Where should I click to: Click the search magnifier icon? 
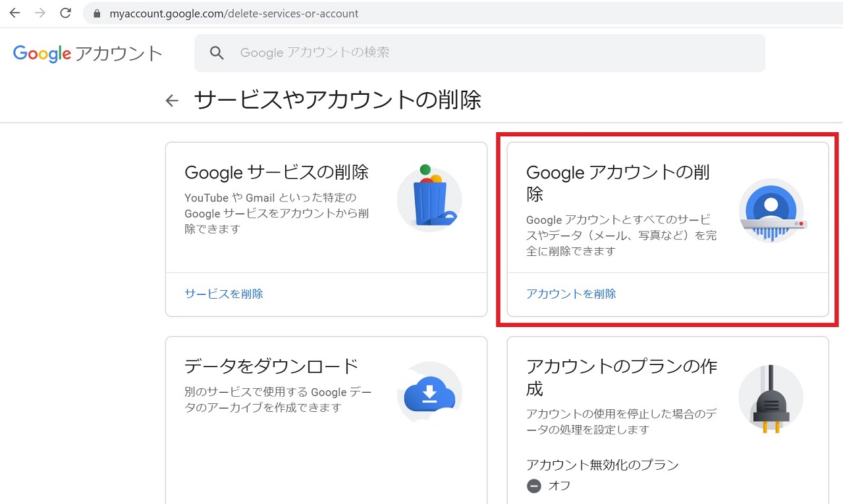point(217,53)
